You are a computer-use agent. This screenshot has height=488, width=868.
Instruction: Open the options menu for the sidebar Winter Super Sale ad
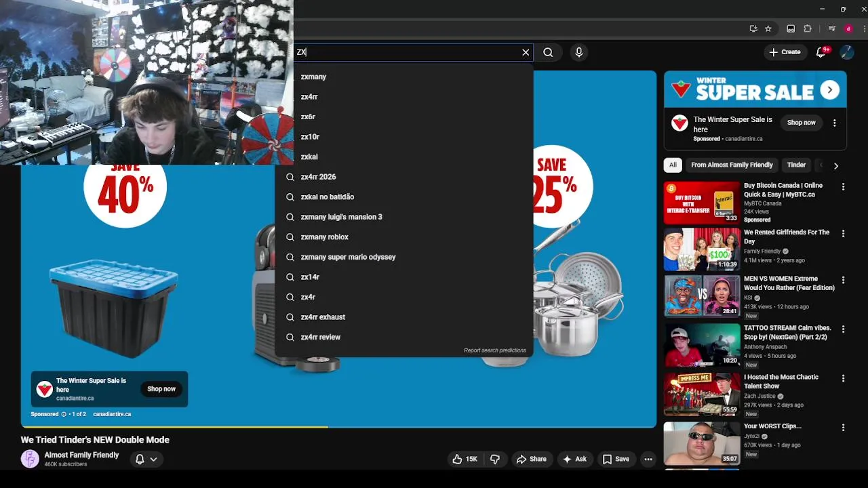[835, 123]
